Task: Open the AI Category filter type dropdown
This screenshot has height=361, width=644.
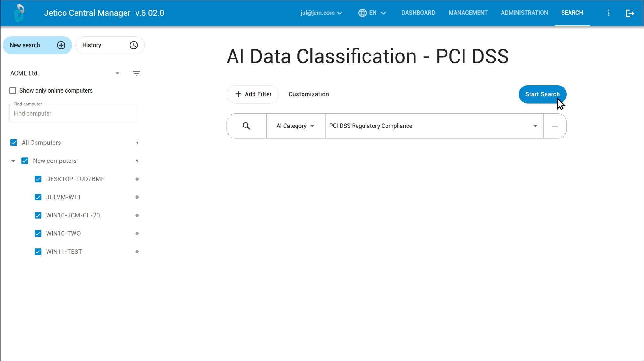Action: pyautogui.click(x=296, y=126)
